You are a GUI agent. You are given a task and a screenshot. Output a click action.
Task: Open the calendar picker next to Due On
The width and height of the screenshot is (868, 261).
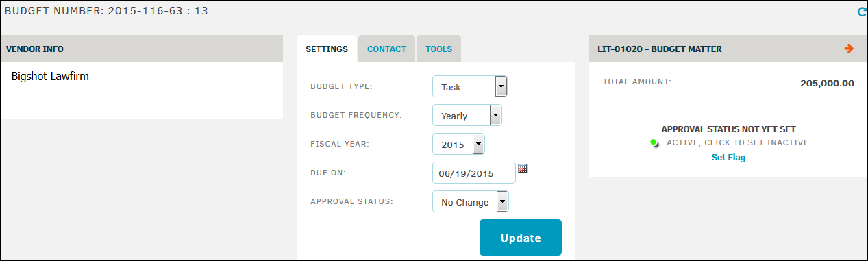(x=523, y=168)
